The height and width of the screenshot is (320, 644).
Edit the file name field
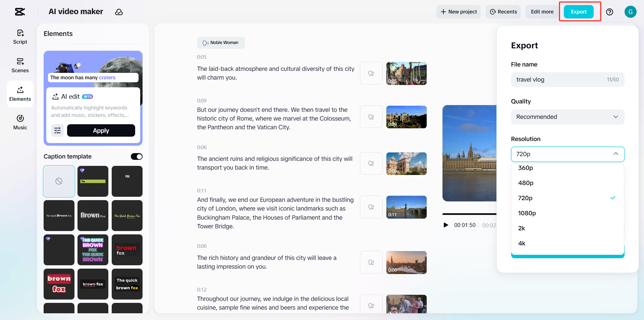(560, 80)
